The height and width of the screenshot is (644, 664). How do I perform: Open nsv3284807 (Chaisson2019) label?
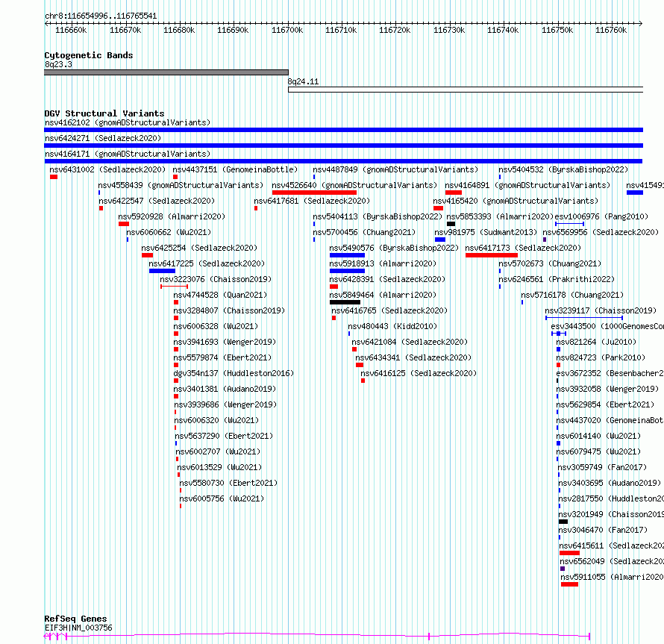point(229,310)
